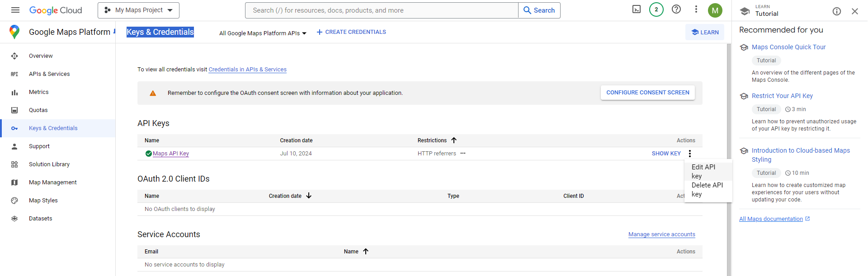The width and height of the screenshot is (868, 276).
Task: Click CONFIGURE CONSENT SCREEN
Action: click(648, 93)
